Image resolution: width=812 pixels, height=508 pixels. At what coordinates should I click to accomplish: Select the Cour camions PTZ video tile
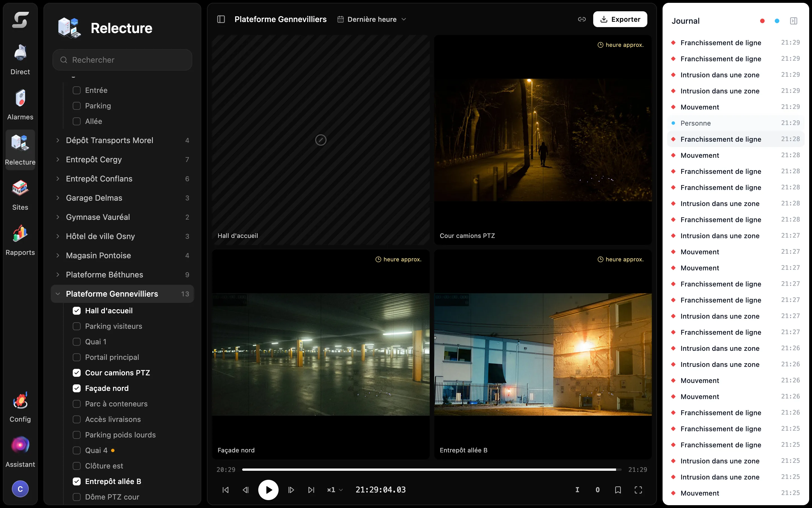[542, 140]
